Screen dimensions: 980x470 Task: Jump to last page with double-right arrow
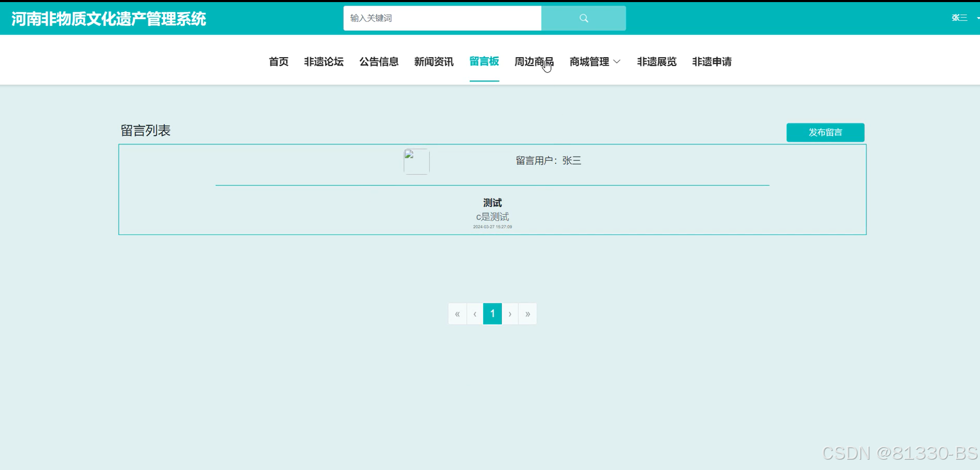527,314
